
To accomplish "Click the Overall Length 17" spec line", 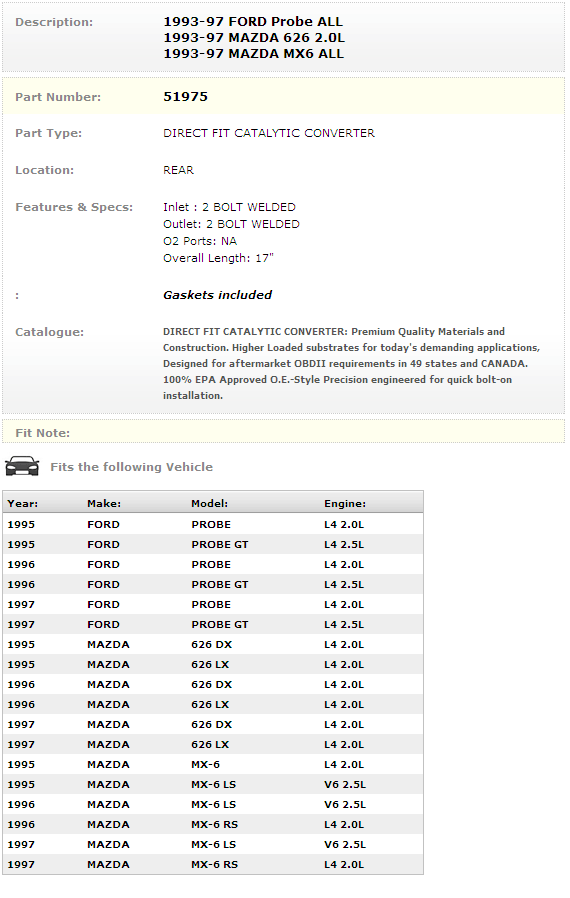I will pyautogui.click(x=218, y=258).
